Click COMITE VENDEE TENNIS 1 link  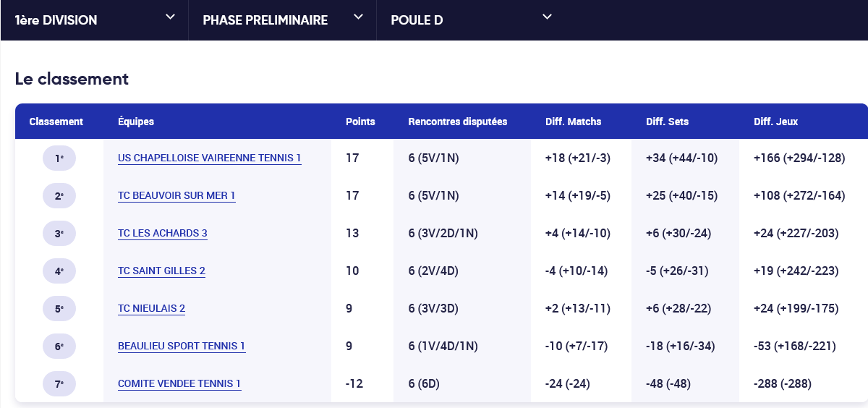coord(179,383)
